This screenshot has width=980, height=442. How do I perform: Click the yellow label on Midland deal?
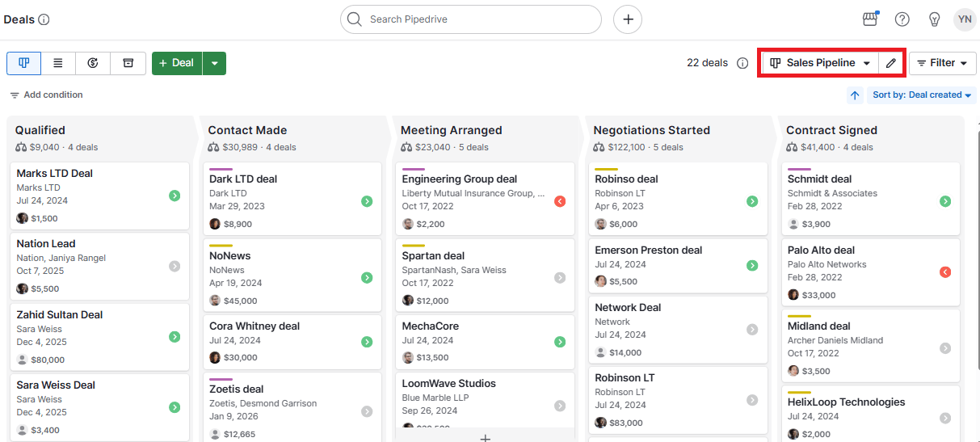(x=799, y=316)
